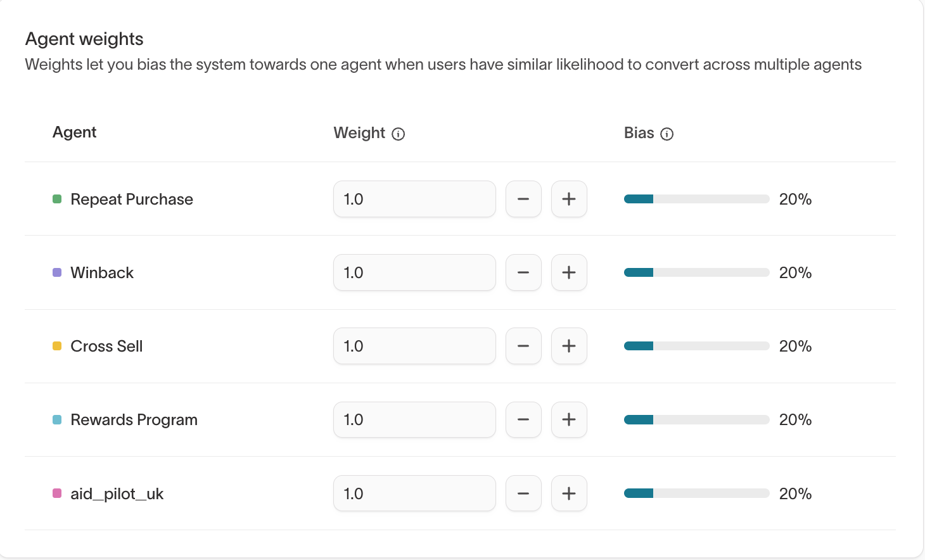Click the Rewards Program bias bar

(x=696, y=419)
